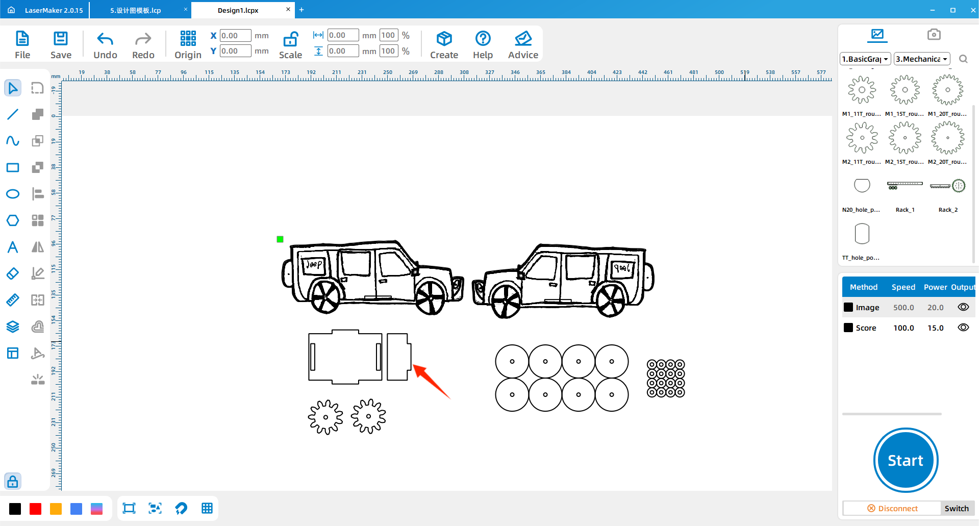This screenshot has width=980, height=526.
Task: Open the camera tab
Action: [934, 34]
